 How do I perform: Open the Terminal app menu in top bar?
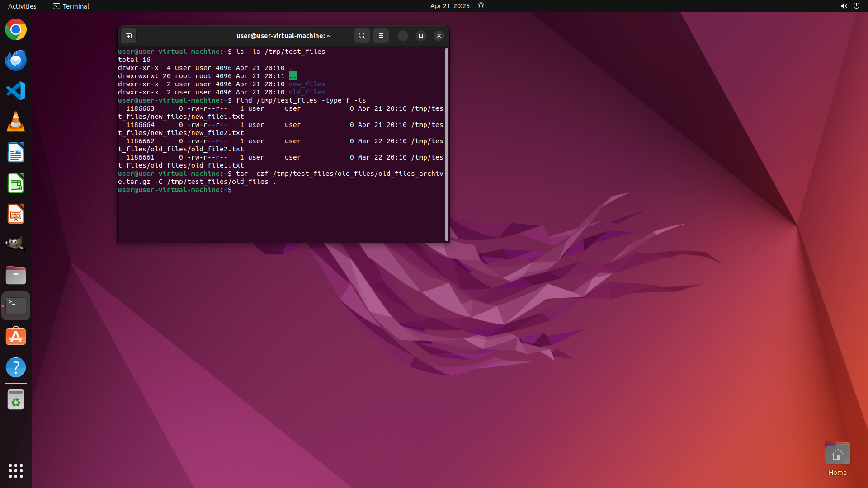pyautogui.click(x=71, y=6)
